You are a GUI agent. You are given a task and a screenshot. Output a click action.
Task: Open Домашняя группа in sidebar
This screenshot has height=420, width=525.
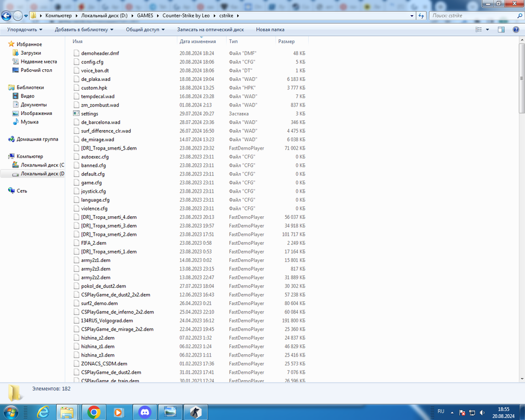37,139
